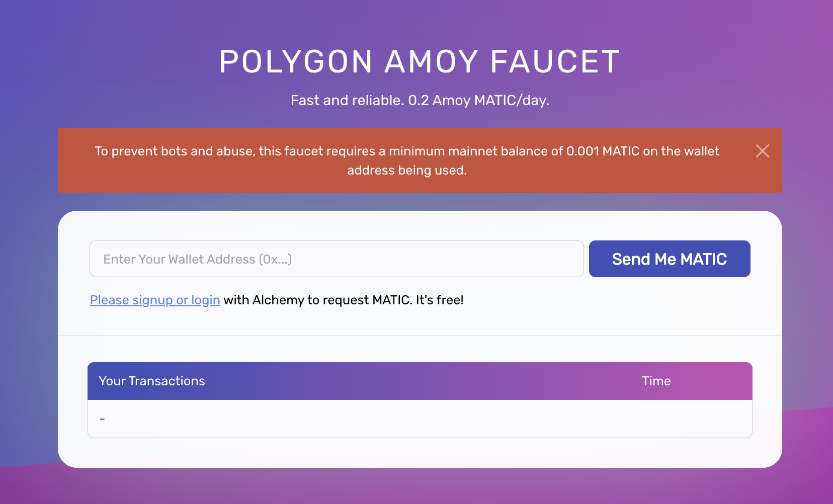Viewport: 833px width, 504px height.
Task: Dismiss the mainnet balance warning banner
Action: click(x=762, y=151)
